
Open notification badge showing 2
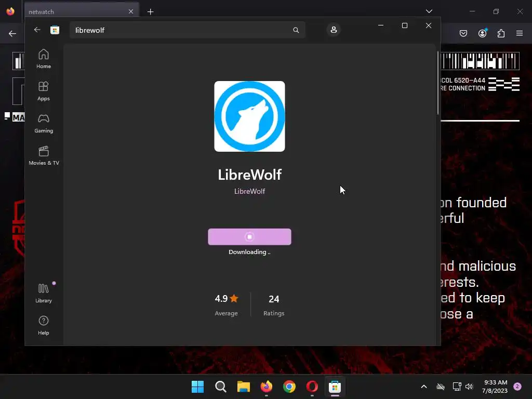point(517,387)
